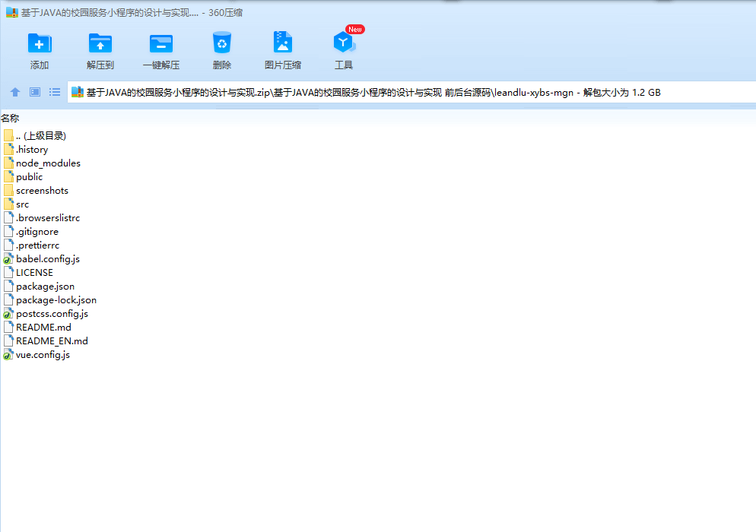
Task: Click the file icon beside README.md
Action: [x=8, y=328]
